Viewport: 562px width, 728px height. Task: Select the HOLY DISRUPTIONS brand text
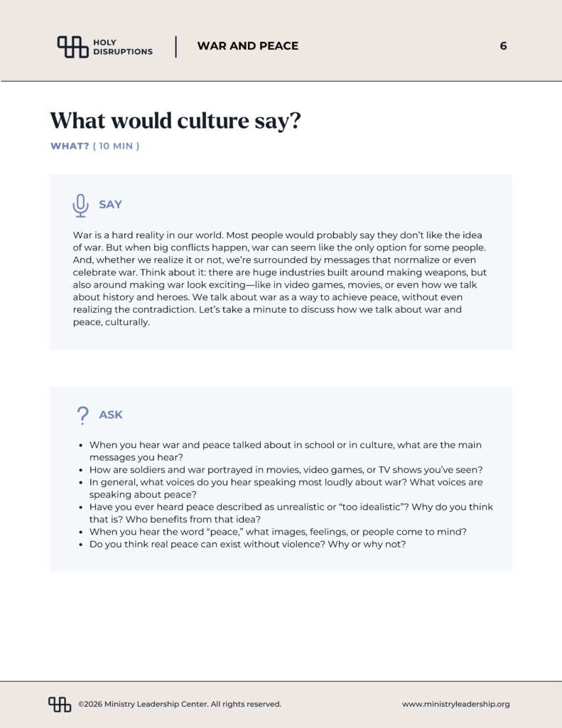tap(122, 47)
